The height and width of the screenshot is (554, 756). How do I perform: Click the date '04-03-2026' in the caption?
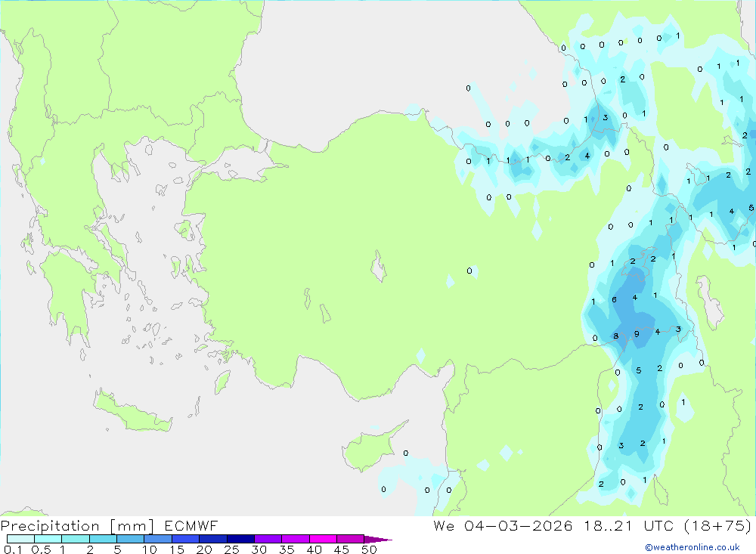pyautogui.click(x=519, y=525)
